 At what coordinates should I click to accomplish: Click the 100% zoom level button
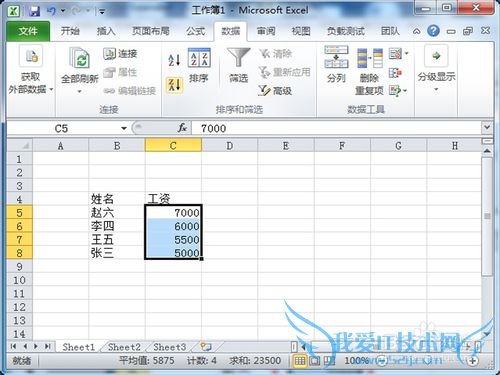pos(356,360)
